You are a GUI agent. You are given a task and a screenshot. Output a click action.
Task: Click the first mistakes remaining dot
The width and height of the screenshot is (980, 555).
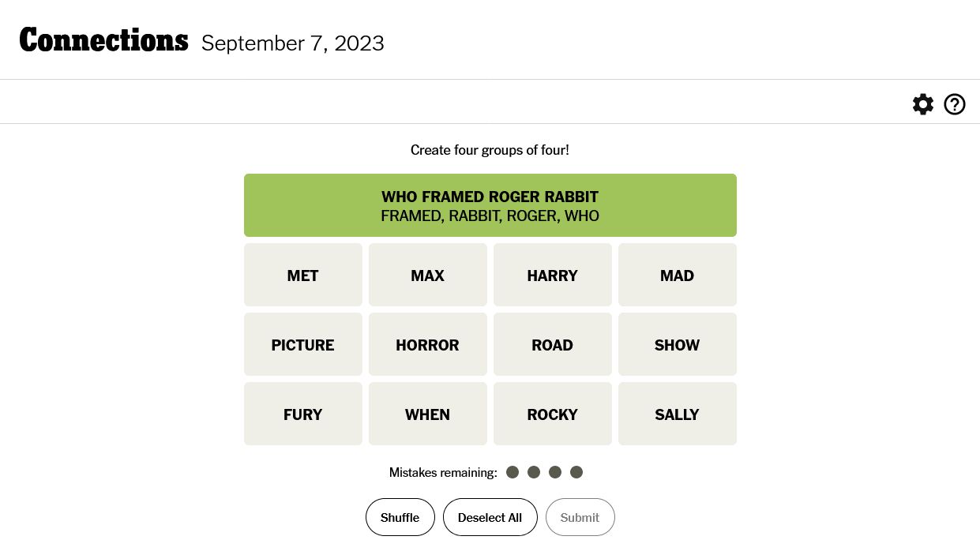(513, 472)
